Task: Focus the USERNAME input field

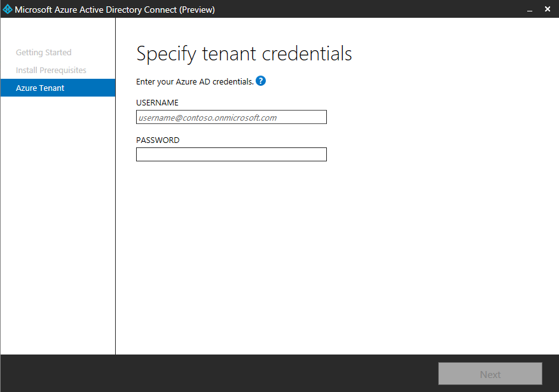Action: pos(231,117)
